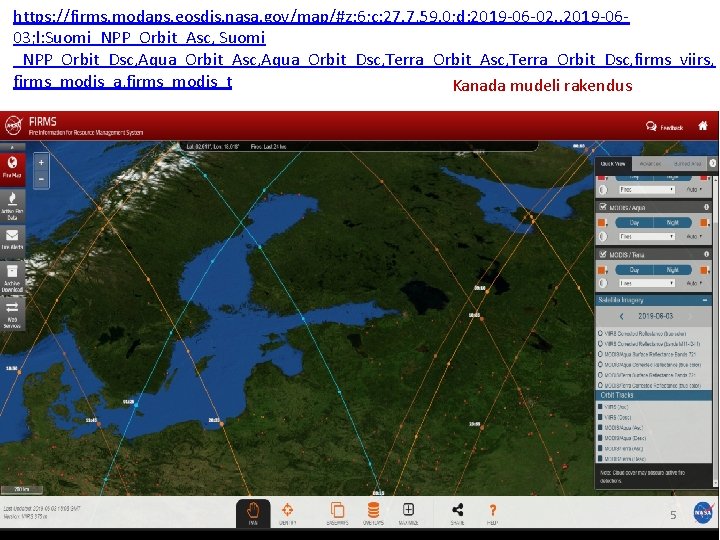Go to the next imagery date
Screen dimensions: 720x540
(690, 316)
